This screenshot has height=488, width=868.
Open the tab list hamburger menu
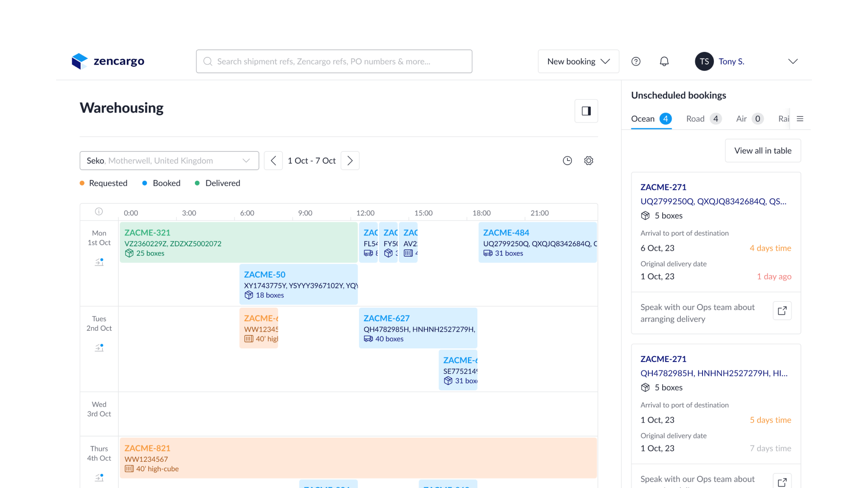click(x=800, y=119)
